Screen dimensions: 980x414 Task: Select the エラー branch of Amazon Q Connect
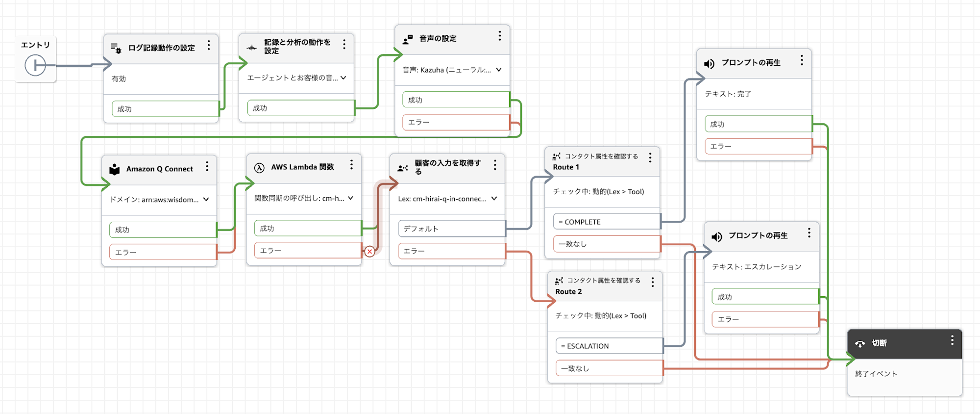[163, 252]
